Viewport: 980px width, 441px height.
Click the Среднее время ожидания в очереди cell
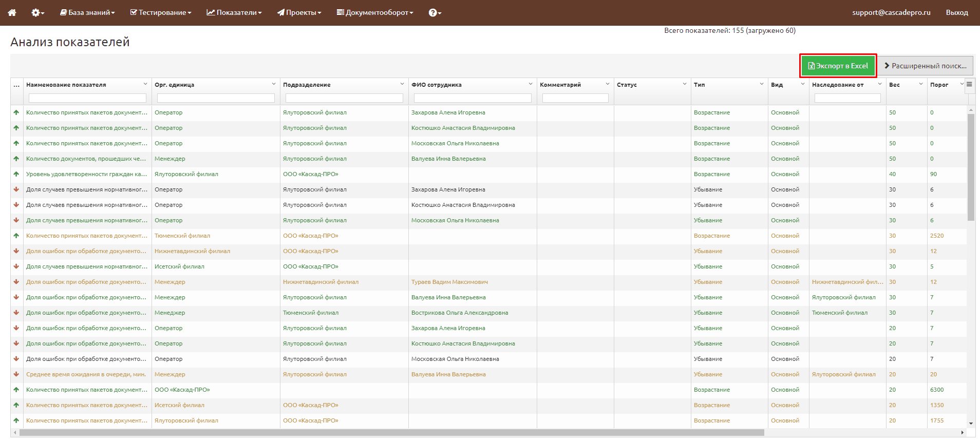pos(87,374)
